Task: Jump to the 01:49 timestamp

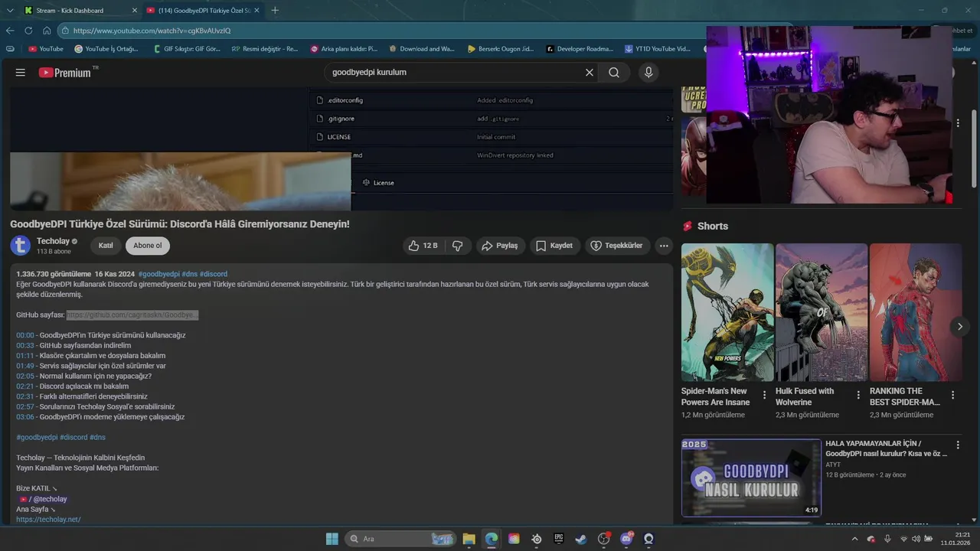Action: tap(25, 366)
